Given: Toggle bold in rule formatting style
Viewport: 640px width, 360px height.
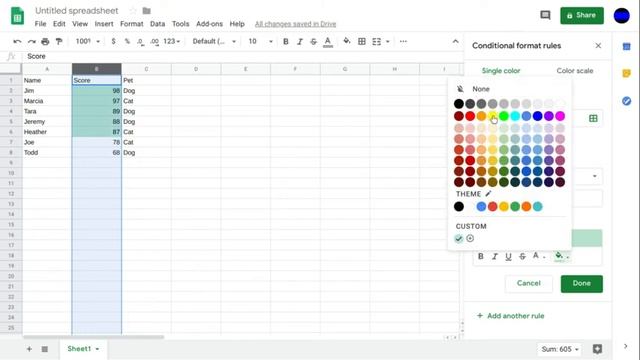Looking at the screenshot, I should click(481, 256).
